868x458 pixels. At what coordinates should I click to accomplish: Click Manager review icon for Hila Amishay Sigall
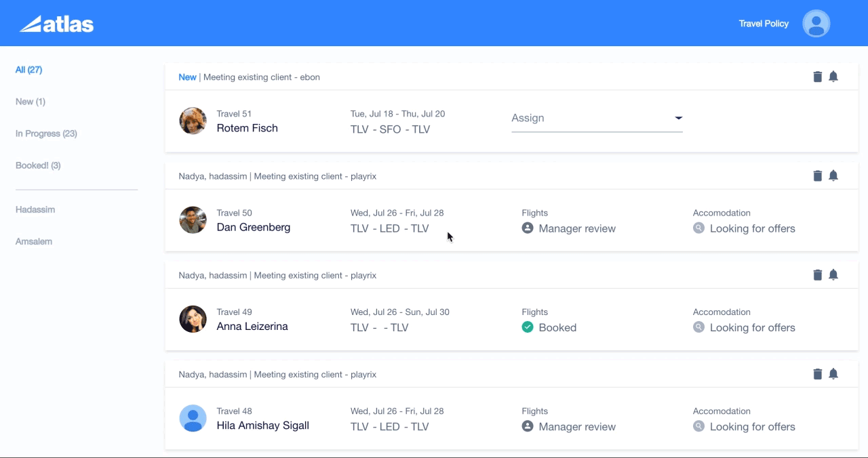tap(528, 426)
